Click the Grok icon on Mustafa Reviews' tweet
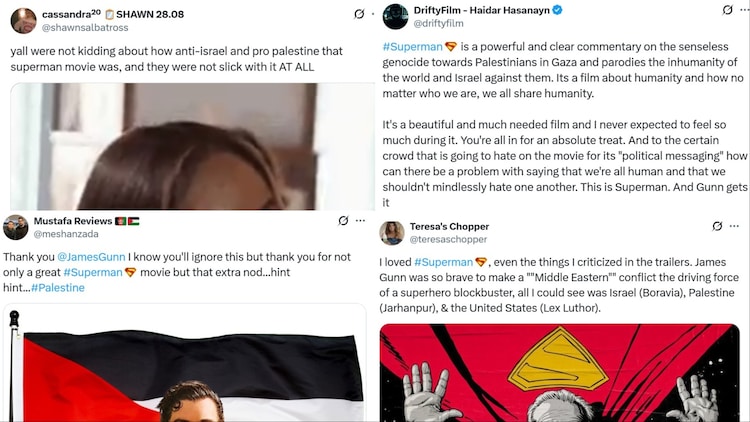Image resolution: width=750 pixels, height=422 pixels. [343, 221]
